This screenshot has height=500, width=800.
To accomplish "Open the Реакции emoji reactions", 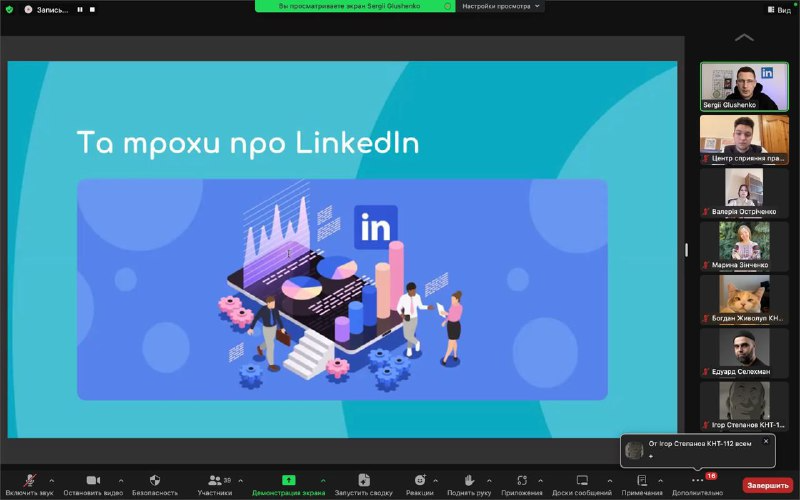I will pyautogui.click(x=420, y=481).
